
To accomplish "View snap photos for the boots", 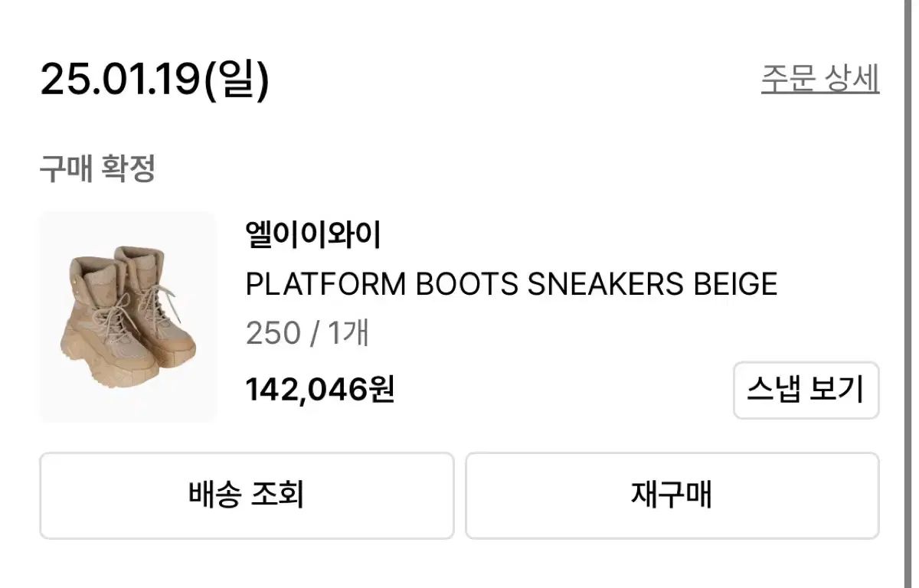I will point(806,390).
